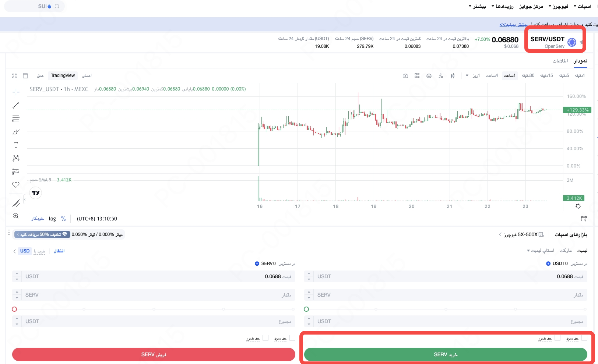This screenshot has height=364, width=598.
Task: Click the green Buy SERV button
Action: 446,354
